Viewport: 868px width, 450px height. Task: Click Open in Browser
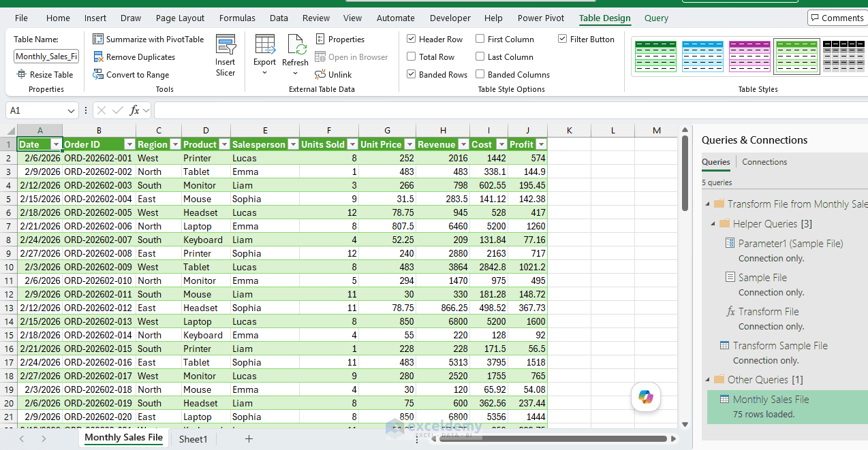(352, 57)
